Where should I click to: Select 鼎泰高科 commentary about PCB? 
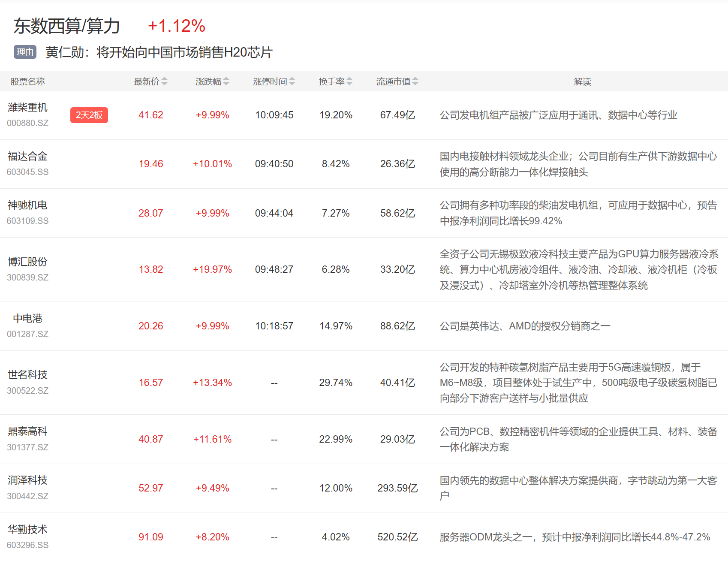[578, 439]
